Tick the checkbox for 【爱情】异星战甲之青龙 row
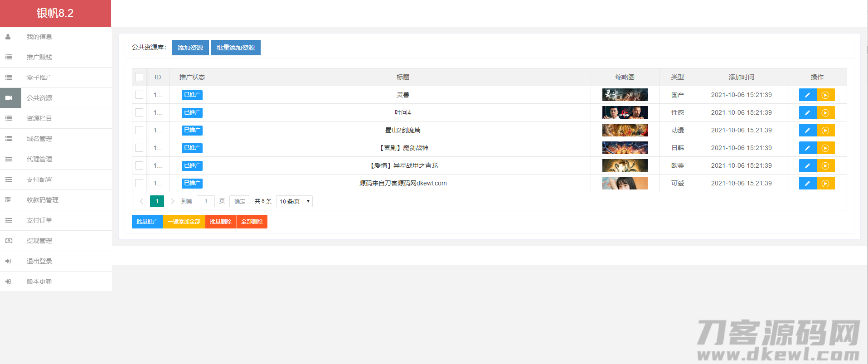The image size is (868, 364). coord(139,165)
